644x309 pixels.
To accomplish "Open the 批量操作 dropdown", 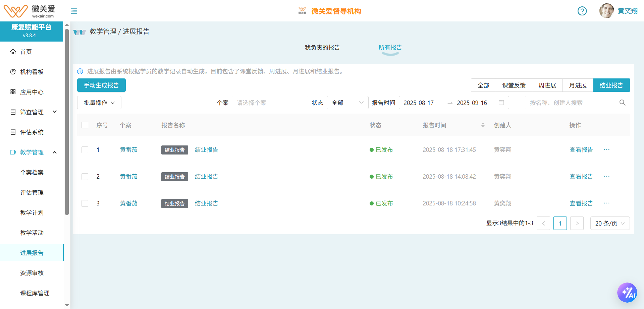I will click(x=99, y=103).
